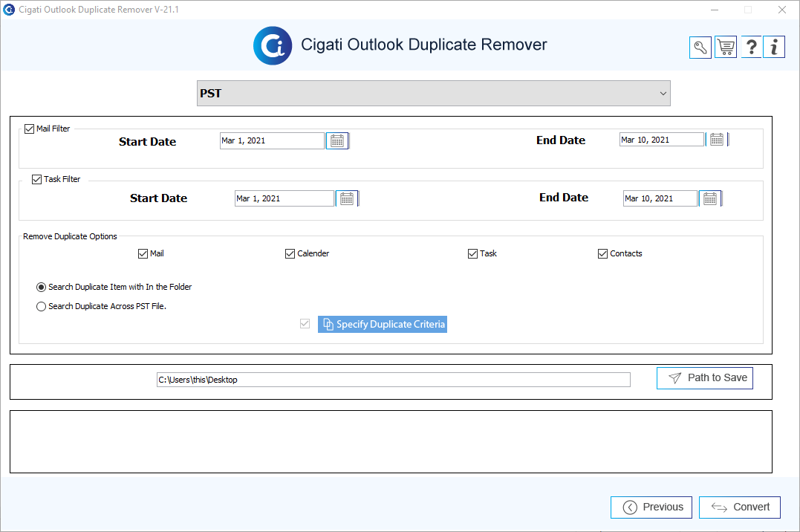Image resolution: width=800 pixels, height=532 pixels.
Task: Toggle the Task Filter checkbox
Action: (x=36, y=179)
